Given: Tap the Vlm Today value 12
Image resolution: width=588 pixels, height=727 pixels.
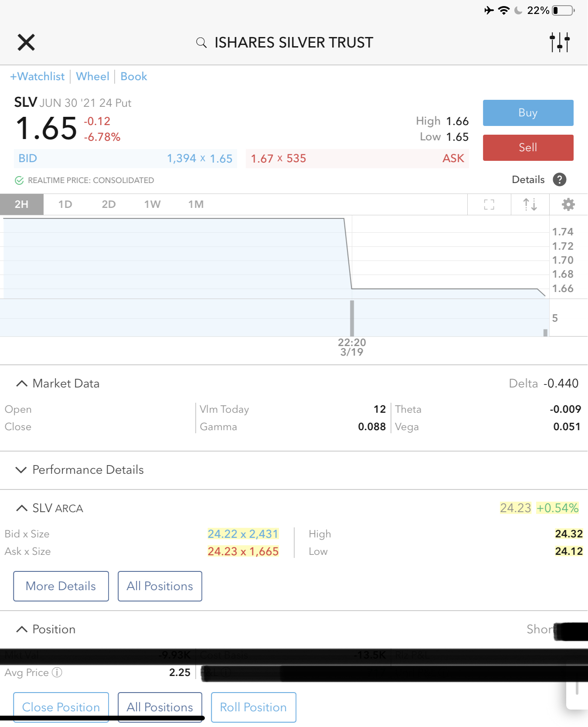Looking at the screenshot, I should click(380, 409).
